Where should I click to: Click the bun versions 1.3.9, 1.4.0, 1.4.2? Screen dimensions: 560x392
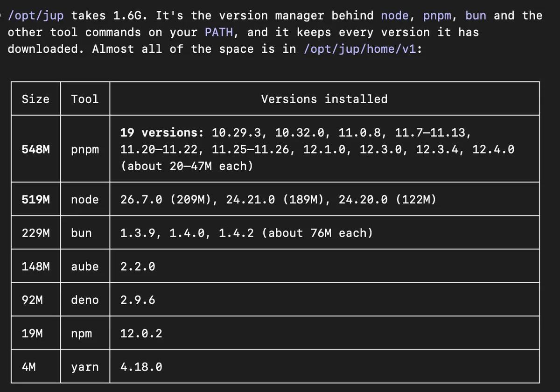click(x=187, y=233)
